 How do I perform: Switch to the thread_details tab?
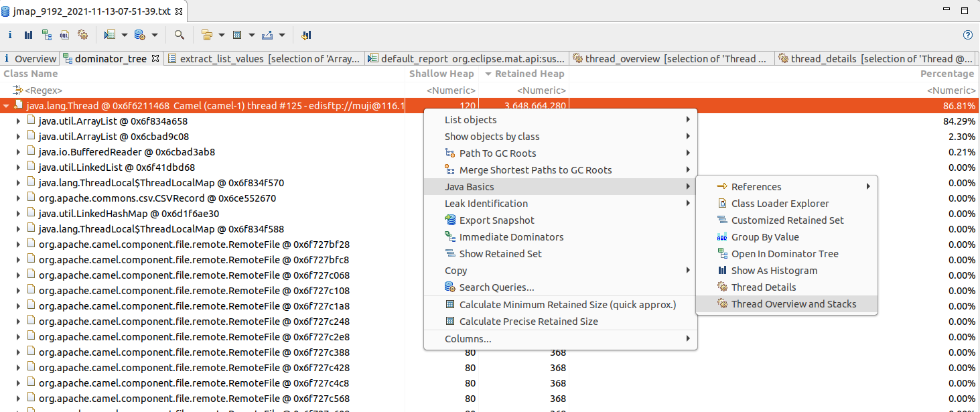click(x=877, y=59)
